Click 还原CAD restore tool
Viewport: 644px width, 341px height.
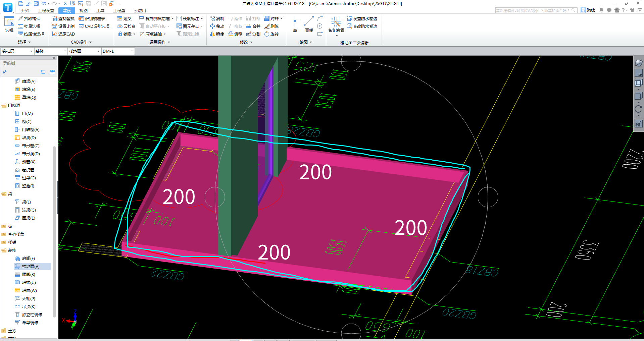(x=63, y=34)
